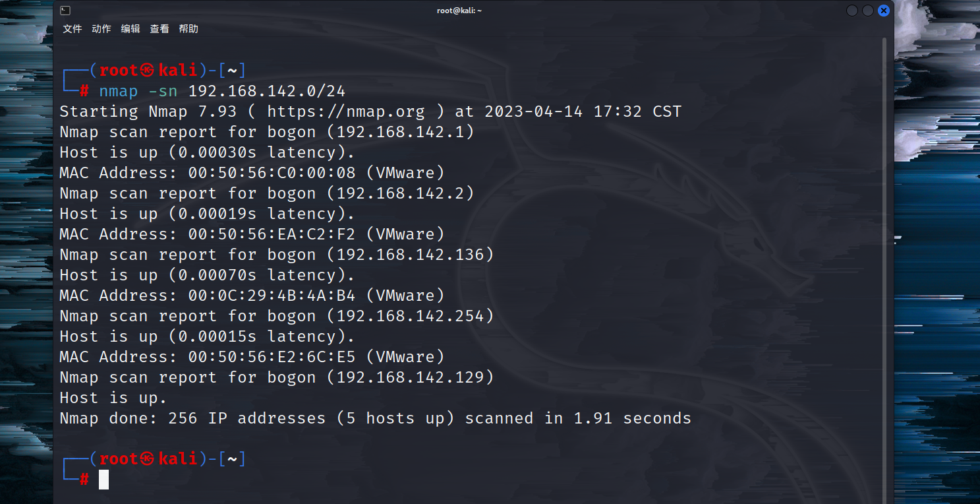
Task: Click the cursor block at the bottom prompt
Action: 103,480
